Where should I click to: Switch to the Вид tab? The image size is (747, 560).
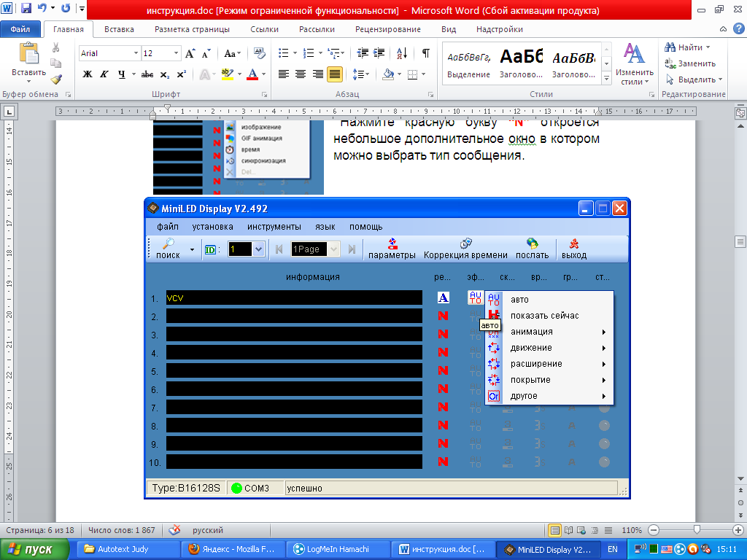coord(449,29)
